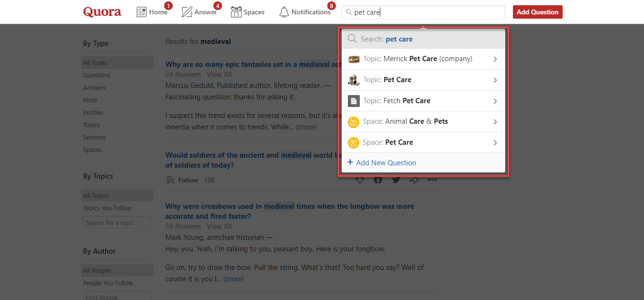Filter results by Posts

coord(90,100)
